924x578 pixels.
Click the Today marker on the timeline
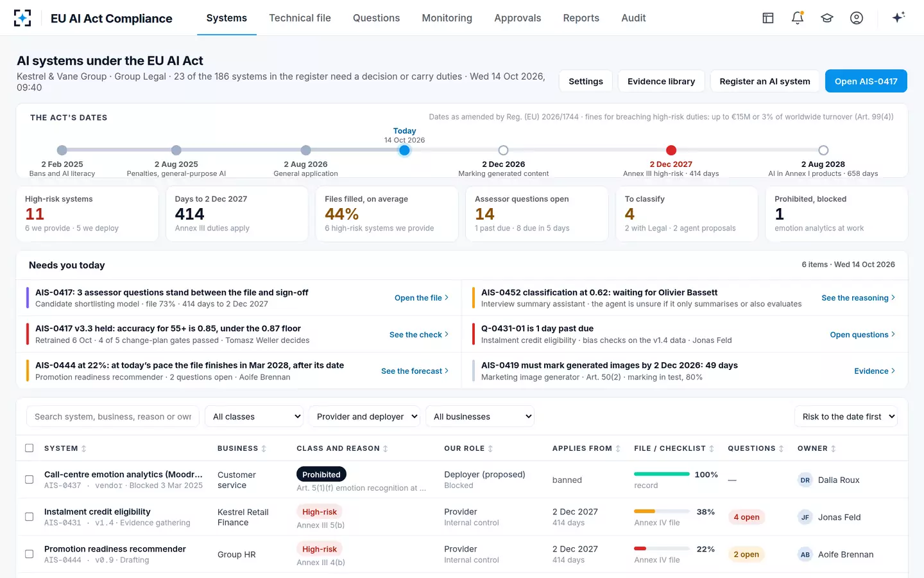[404, 150]
